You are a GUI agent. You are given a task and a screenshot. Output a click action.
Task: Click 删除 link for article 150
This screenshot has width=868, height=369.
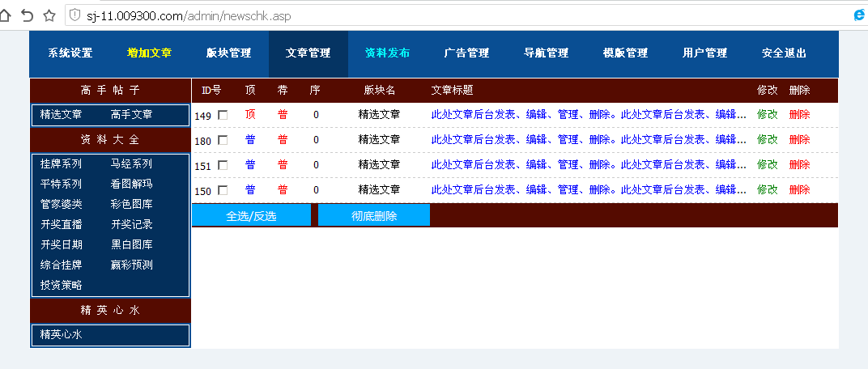799,189
